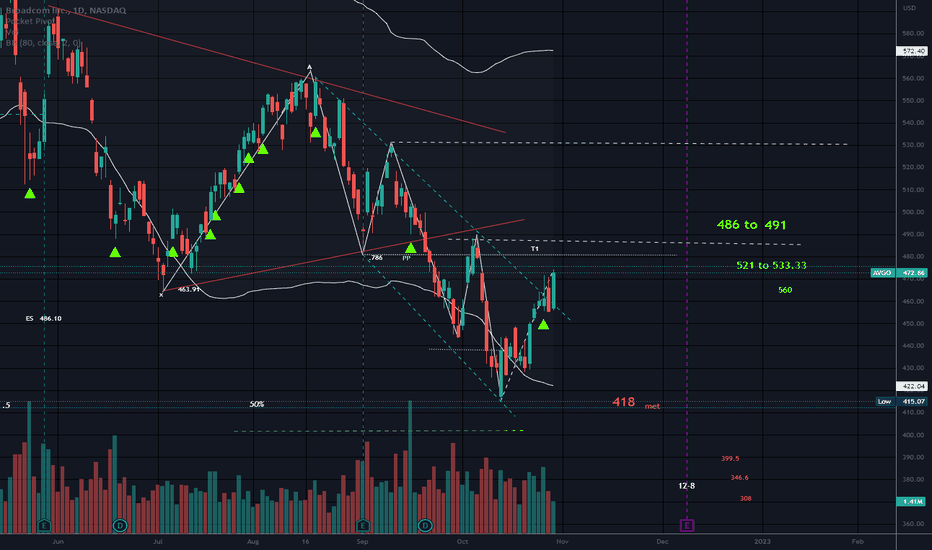Click the USD currency label on price axis

pos(909,8)
